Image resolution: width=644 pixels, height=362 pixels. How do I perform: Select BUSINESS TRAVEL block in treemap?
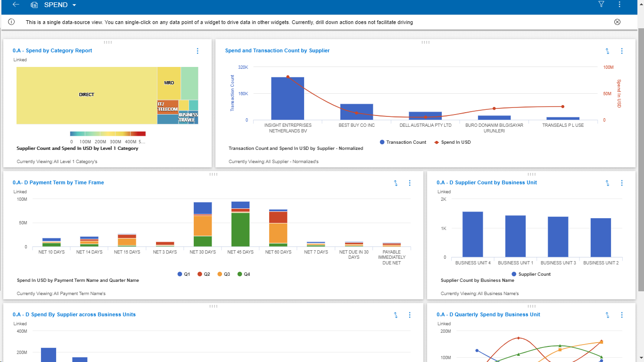(188, 117)
